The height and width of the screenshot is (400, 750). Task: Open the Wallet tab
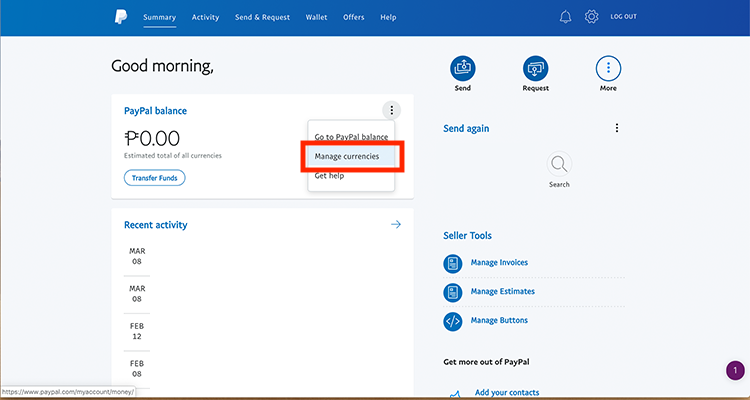pyautogui.click(x=317, y=17)
